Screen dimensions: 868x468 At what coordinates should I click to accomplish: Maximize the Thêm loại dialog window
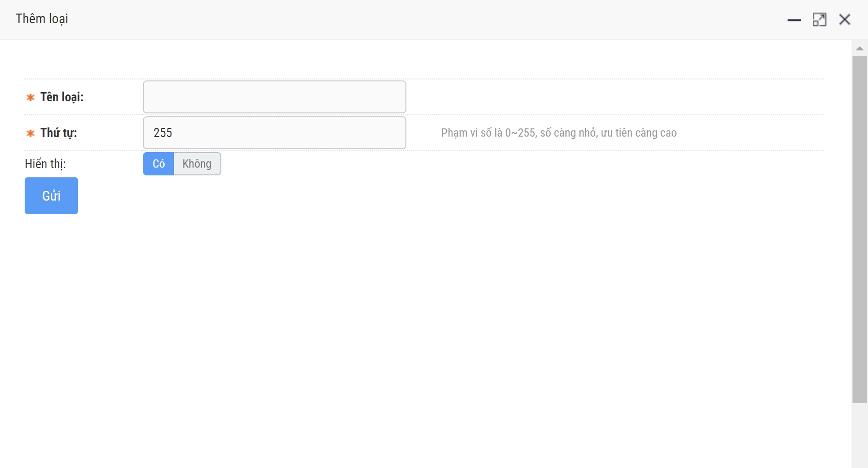(819, 20)
